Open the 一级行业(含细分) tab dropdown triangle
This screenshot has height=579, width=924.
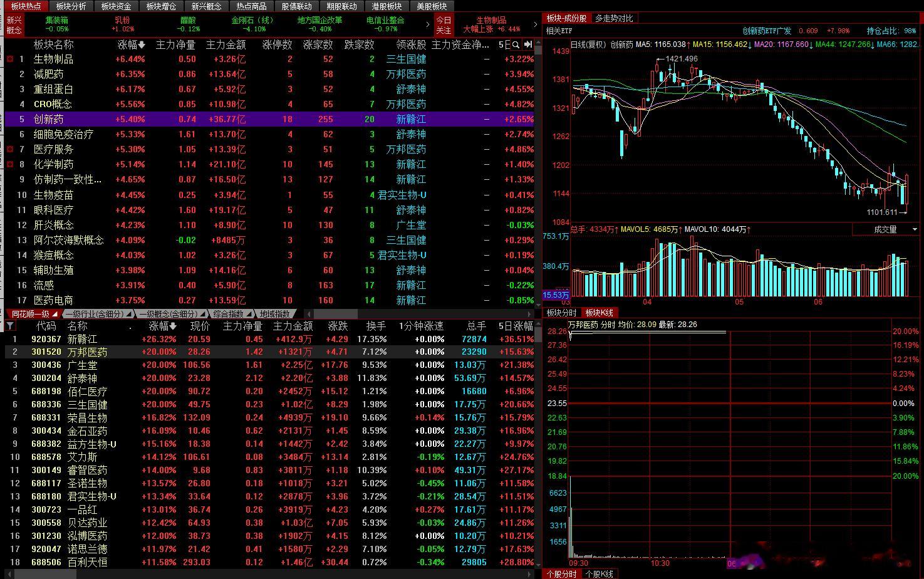tap(128, 314)
